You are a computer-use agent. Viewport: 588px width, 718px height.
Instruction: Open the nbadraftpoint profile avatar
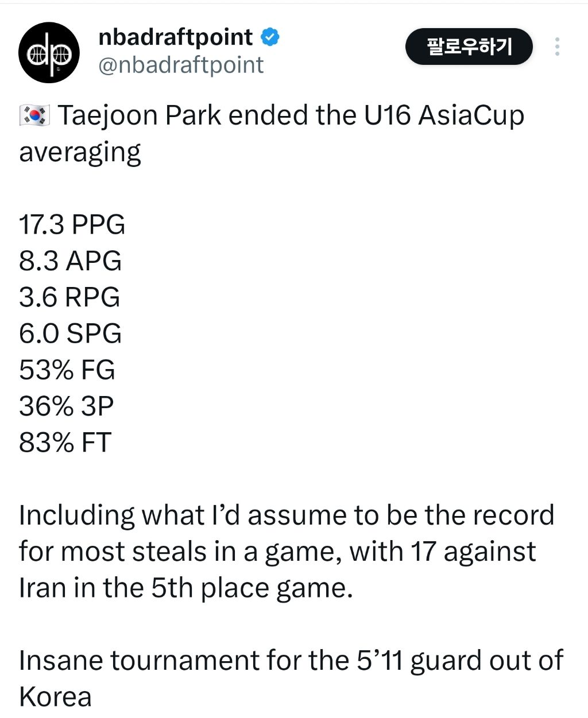49,53
